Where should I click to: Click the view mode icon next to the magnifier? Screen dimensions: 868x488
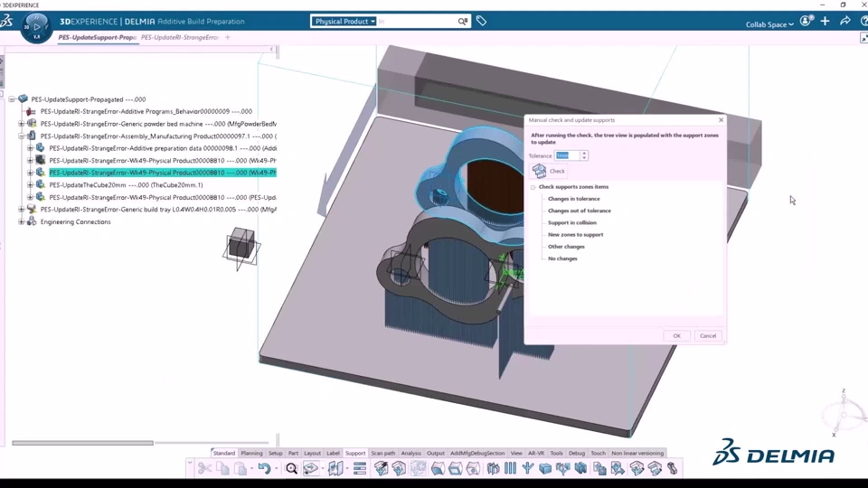pyautogui.click(x=310, y=469)
